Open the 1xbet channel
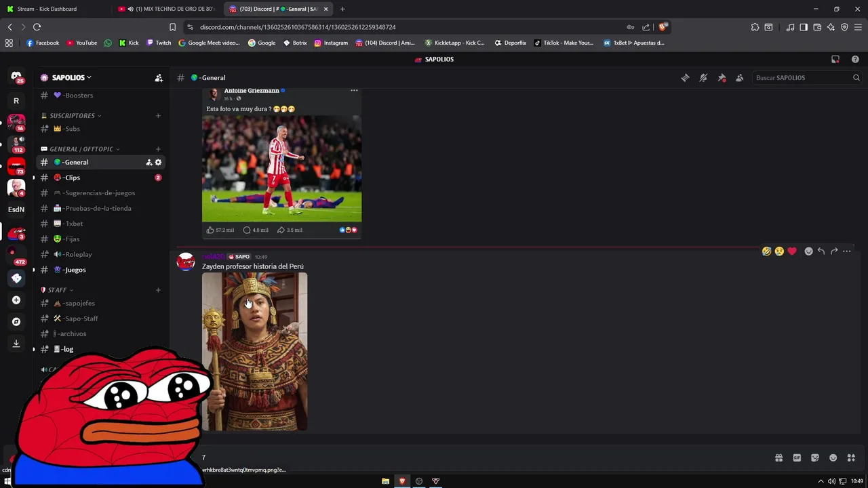 tap(100, 224)
